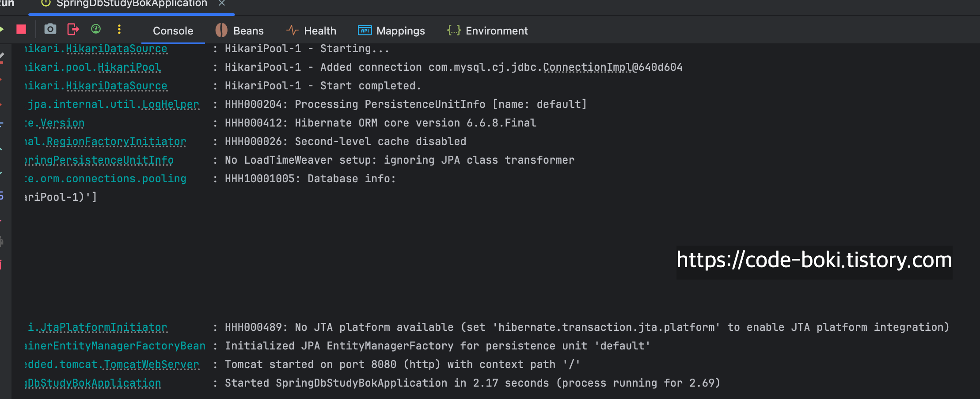Viewport: 980px width, 399px height.
Task: Stop the running SpringDbStudyBokApplication
Action: pyautogui.click(x=21, y=29)
